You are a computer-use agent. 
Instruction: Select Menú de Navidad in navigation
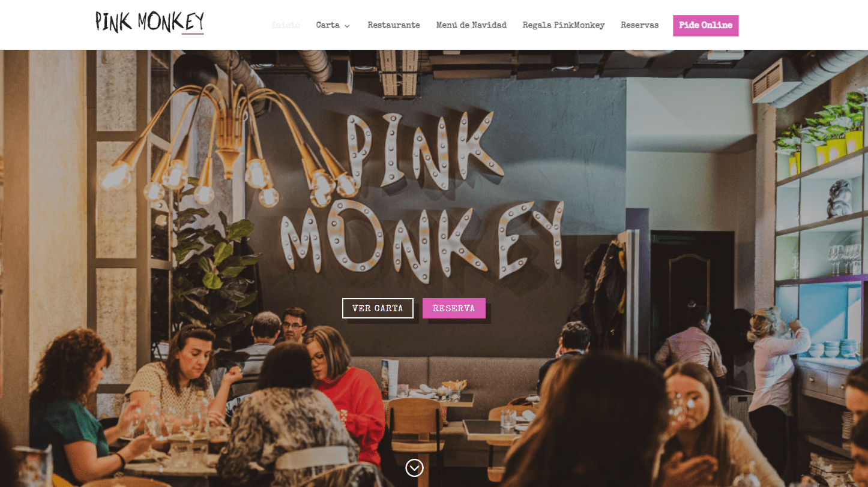pyautogui.click(x=471, y=25)
